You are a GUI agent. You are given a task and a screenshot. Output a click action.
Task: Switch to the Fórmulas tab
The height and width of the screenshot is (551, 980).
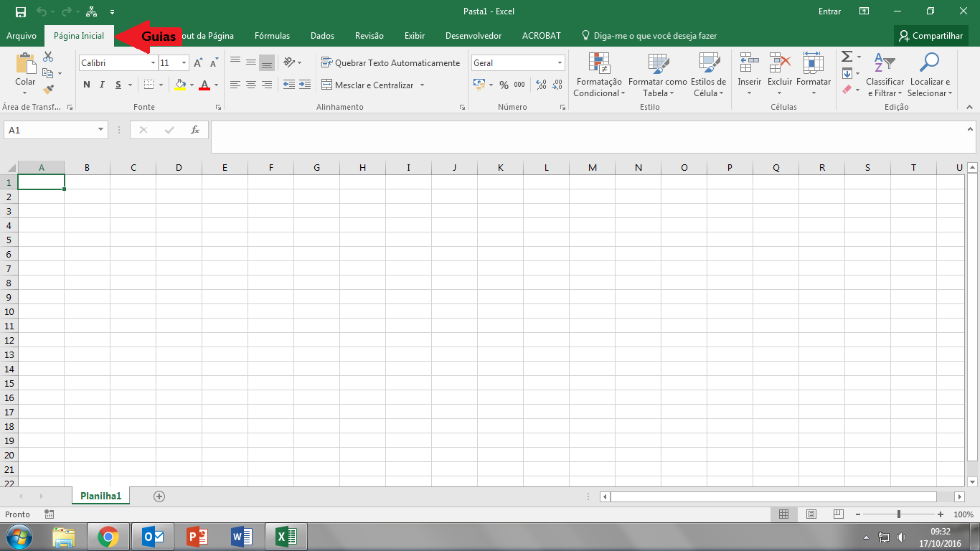pos(272,36)
